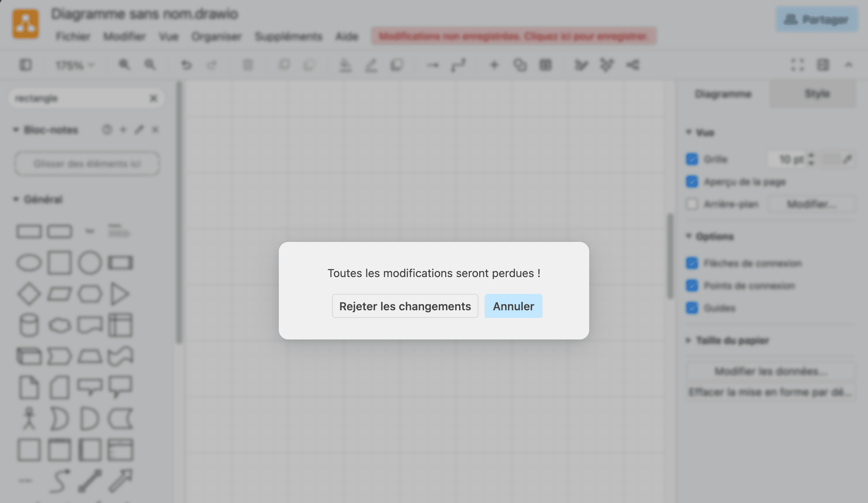The height and width of the screenshot is (503, 868).
Task: Click the insert plus icon
Action: pyautogui.click(x=494, y=65)
